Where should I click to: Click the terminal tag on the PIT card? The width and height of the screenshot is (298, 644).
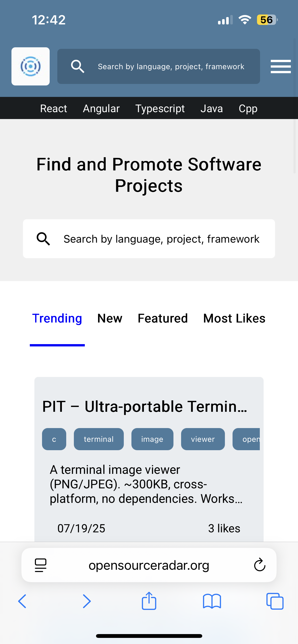pyautogui.click(x=99, y=439)
